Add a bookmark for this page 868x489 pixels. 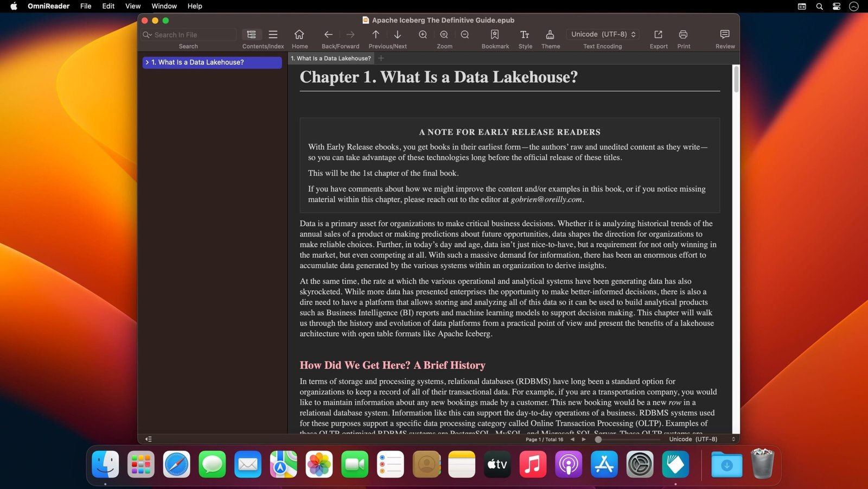click(494, 34)
